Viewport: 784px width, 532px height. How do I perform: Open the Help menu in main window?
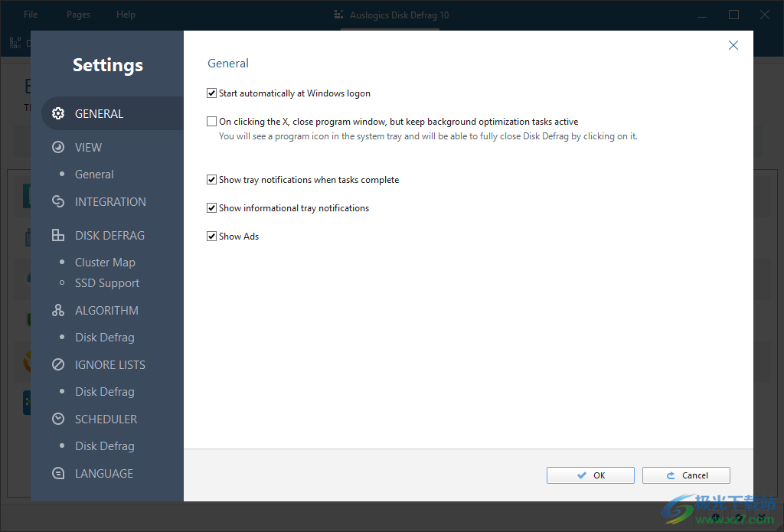[x=126, y=15]
